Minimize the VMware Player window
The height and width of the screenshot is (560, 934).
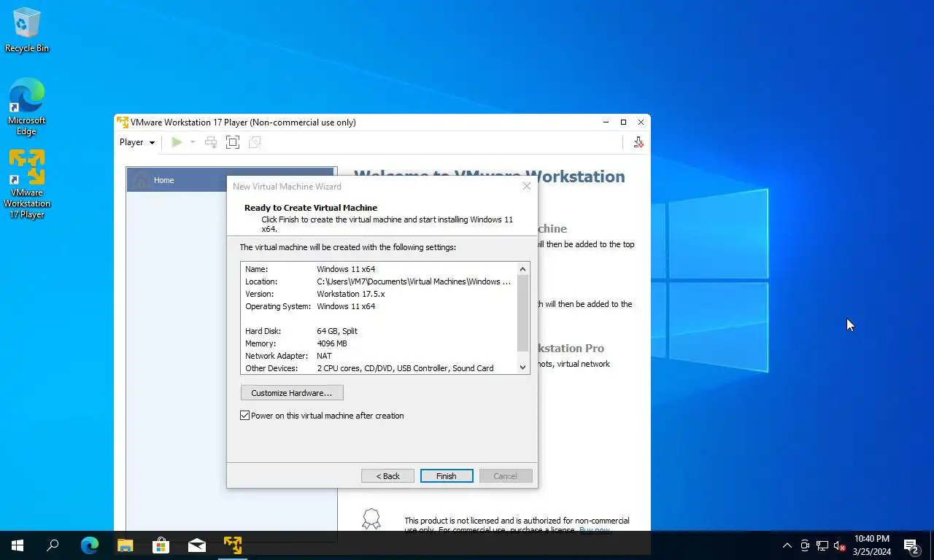(606, 122)
